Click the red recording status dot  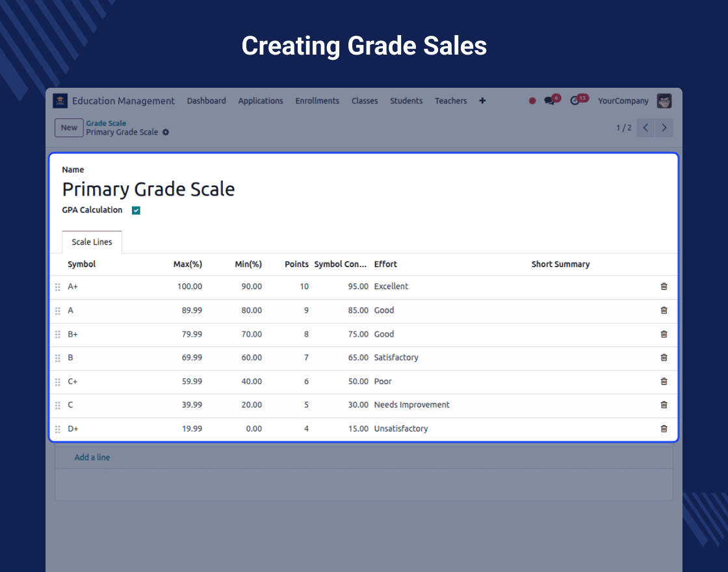coord(532,101)
